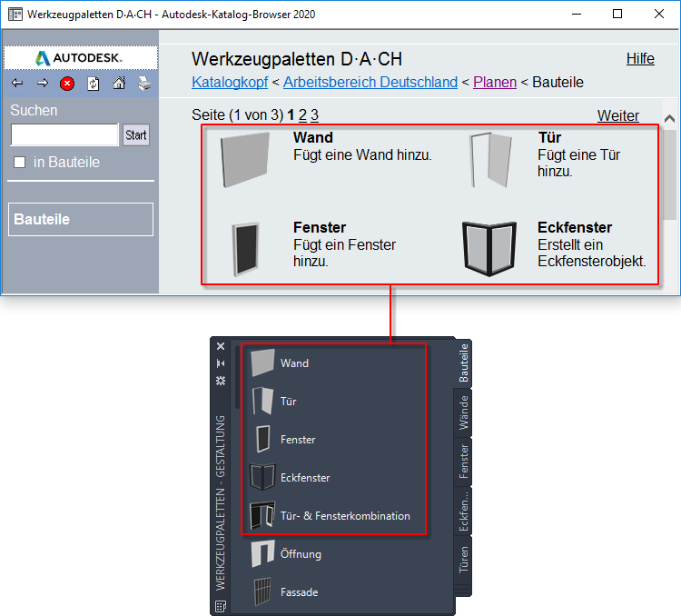Click the scrollbar up arrow

[669, 118]
